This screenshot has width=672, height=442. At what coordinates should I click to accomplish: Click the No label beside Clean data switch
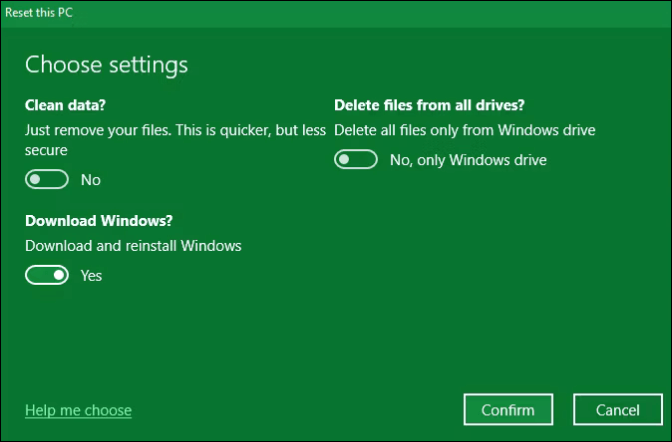point(91,180)
